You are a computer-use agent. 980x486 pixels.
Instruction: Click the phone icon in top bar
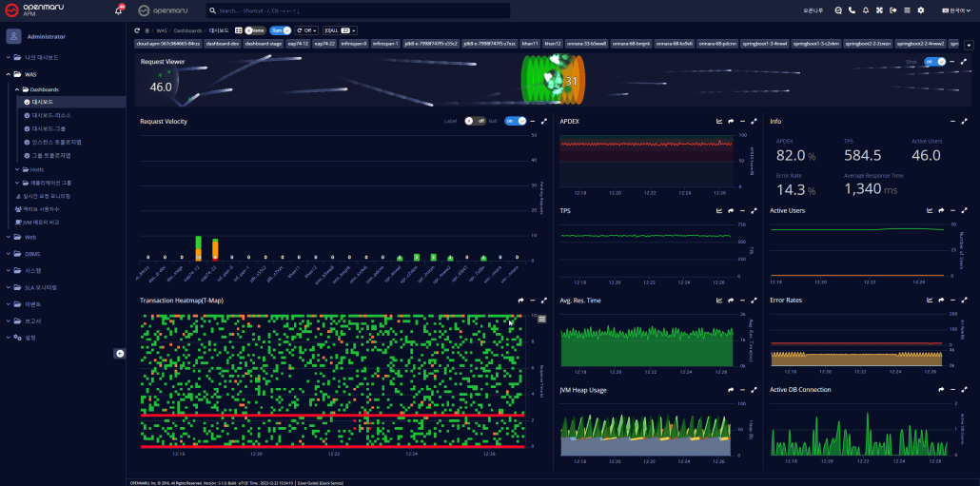852,10
